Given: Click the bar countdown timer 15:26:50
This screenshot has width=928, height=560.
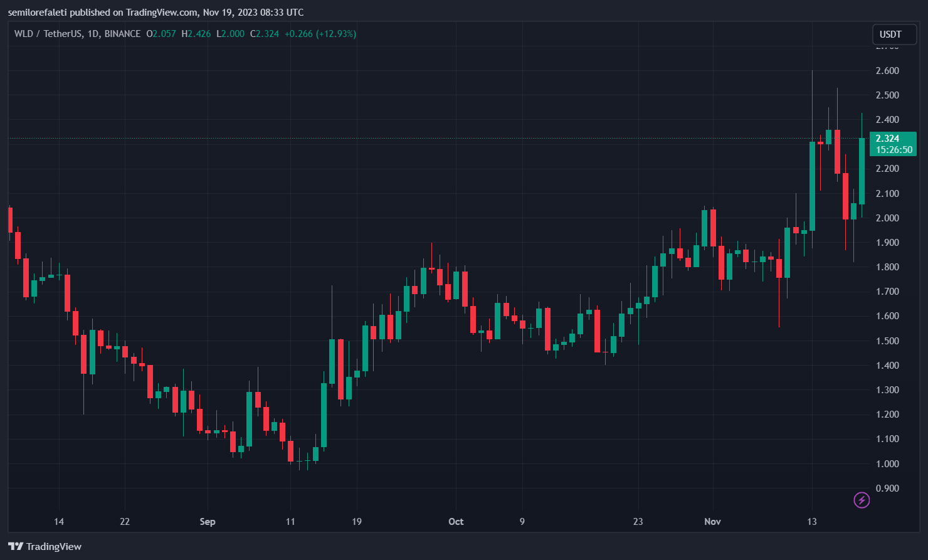Looking at the screenshot, I should coord(893,150).
